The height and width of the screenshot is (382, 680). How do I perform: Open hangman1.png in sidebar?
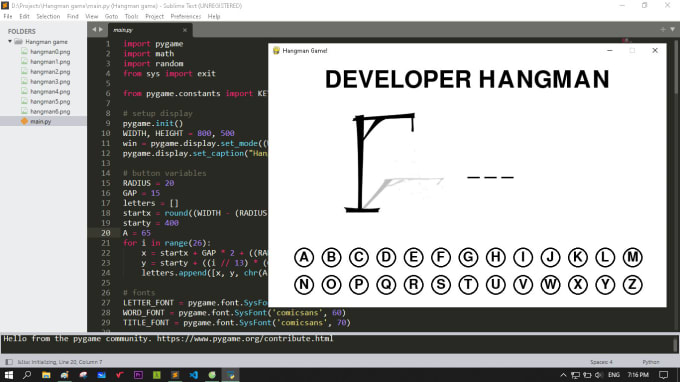point(50,62)
